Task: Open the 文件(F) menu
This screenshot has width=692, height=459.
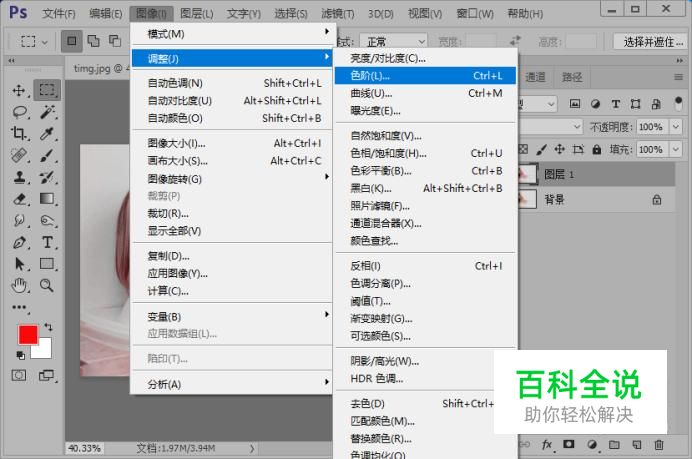Action: (x=58, y=14)
